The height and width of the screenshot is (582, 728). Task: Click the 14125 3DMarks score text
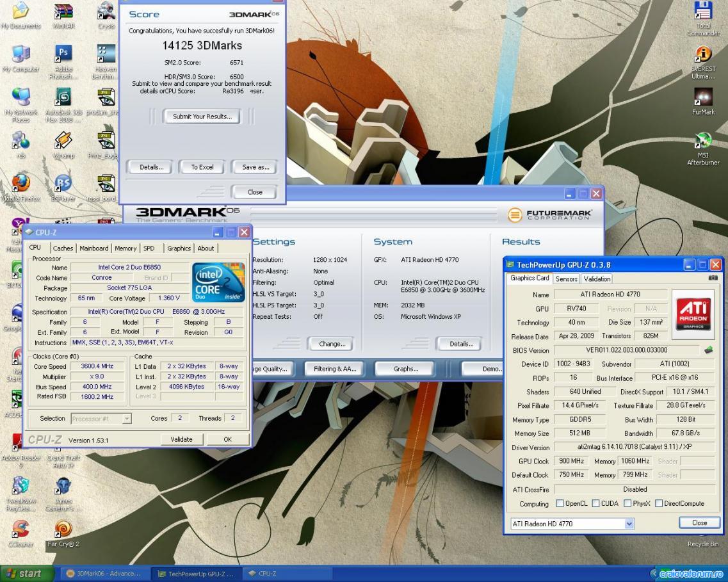(202, 45)
